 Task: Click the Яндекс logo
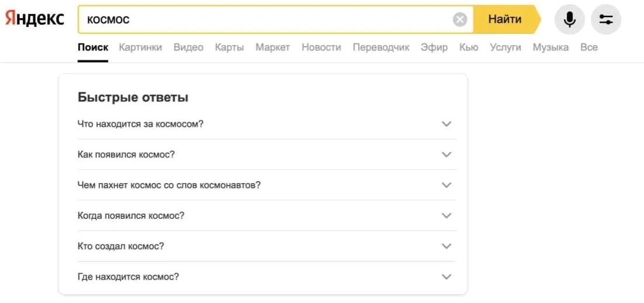click(x=35, y=19)
